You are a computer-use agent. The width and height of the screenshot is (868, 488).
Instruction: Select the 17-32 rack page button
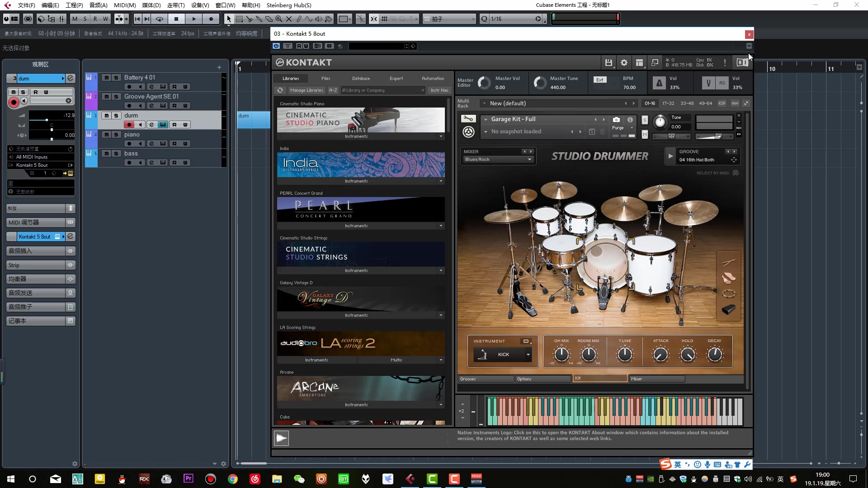point(668,103)
